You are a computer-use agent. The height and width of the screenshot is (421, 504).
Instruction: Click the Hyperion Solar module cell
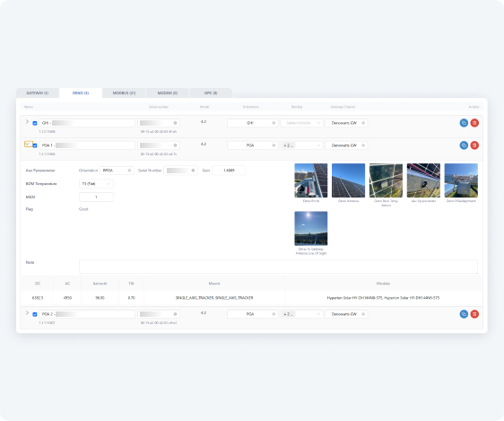(x=383, y=298)
